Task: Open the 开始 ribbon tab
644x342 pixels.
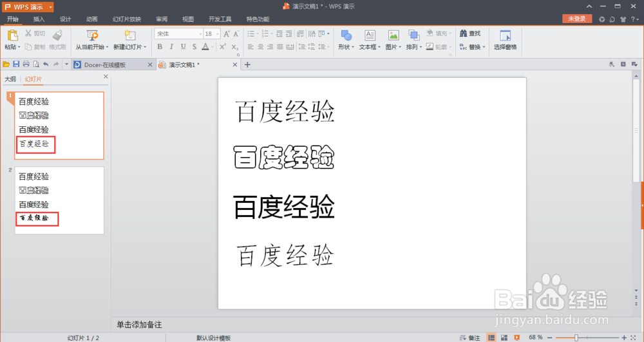Action: (x=13, y=19)
